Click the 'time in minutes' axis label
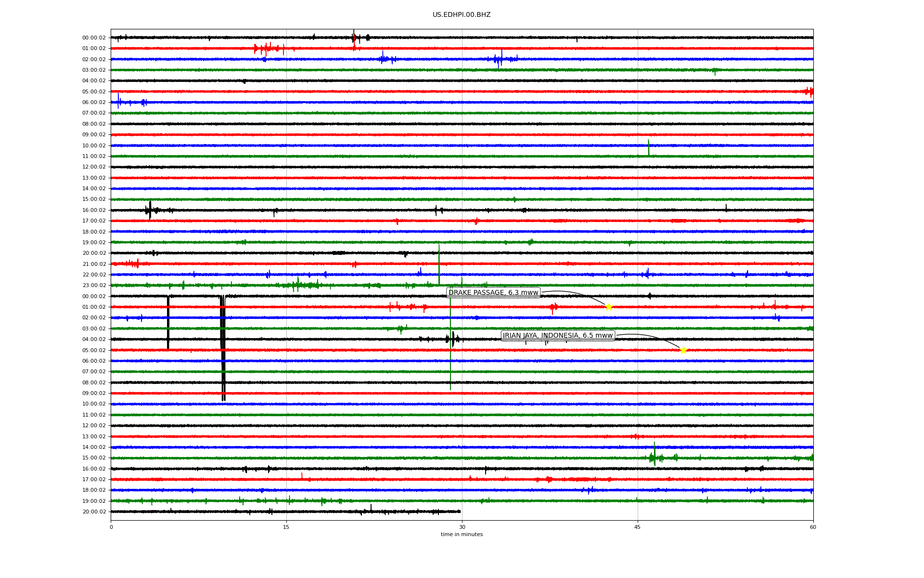 click(x=462, y=534)
